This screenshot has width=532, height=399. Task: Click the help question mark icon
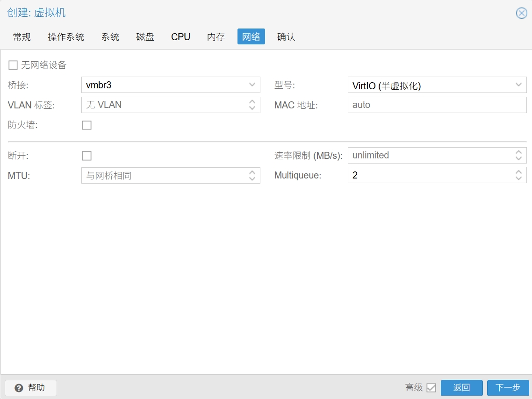19,388
